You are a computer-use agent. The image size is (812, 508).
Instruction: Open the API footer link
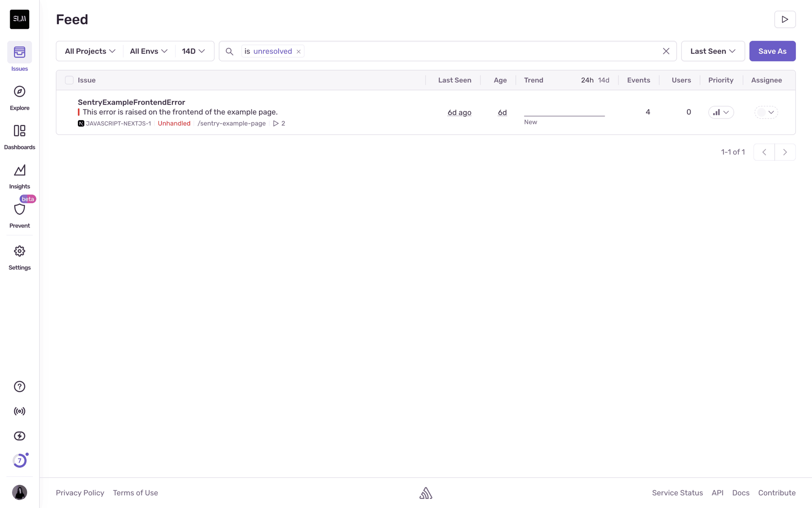click(718, 493)
